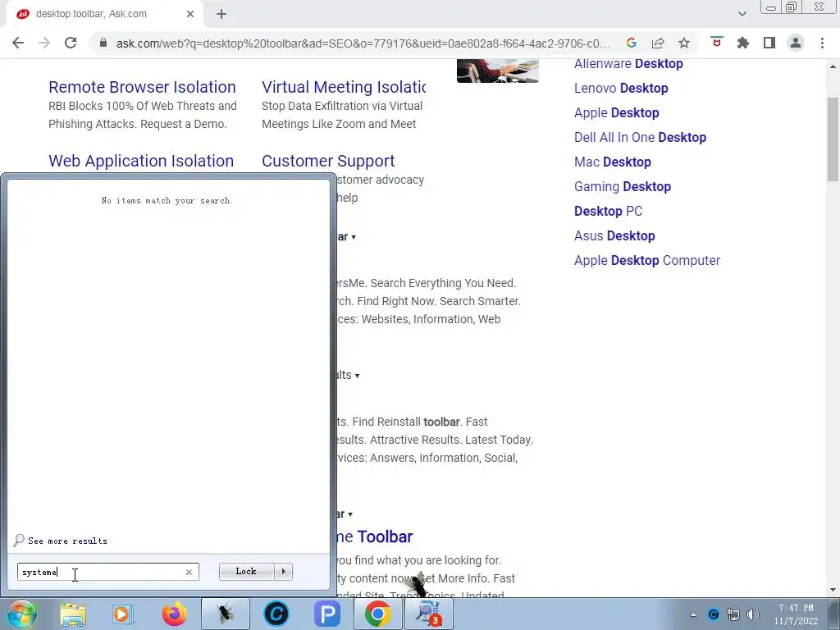Image resolution: width=840 pixels, height=630 pixels.
Task: Switch to Chrome on the taskbar
Action: pos(378,614)
